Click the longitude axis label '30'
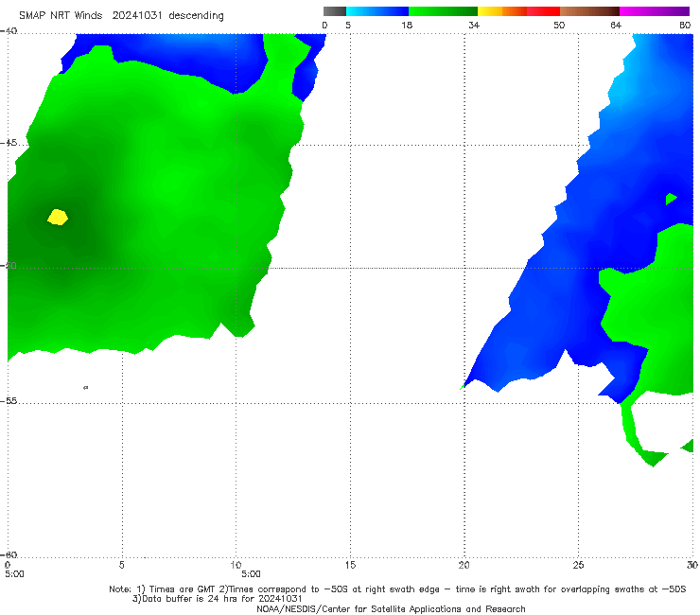The height and width of the screenshot is (615, 700). (692, 565)
